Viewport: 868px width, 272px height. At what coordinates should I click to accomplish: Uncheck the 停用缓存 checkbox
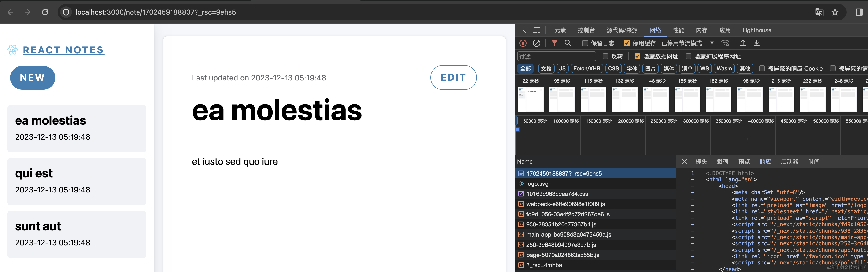tap(627, 43)
